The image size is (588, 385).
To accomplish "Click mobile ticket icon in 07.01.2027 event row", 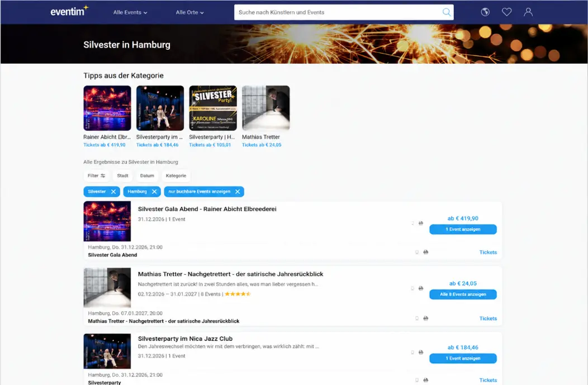I will [x=417, y=318].
